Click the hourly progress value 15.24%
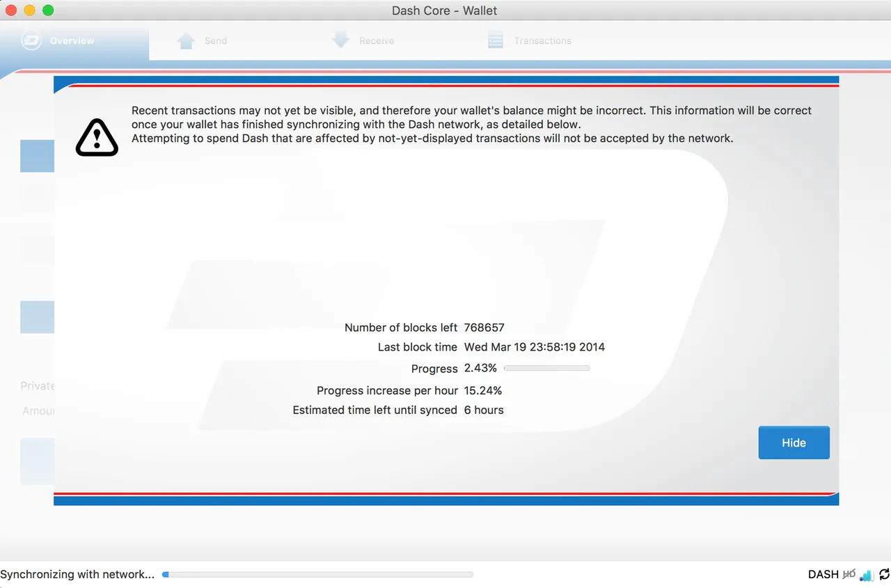 click(x=483, y=390)
